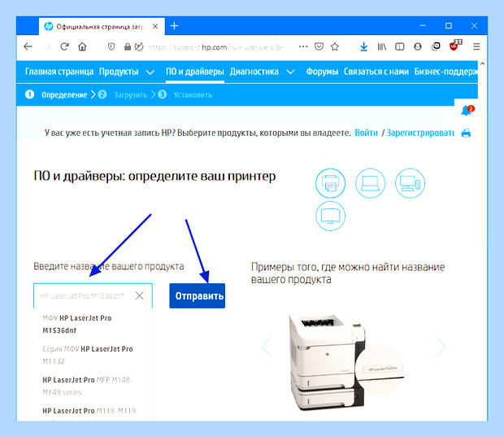Save page to Pocket icon
Screen dimensions: 504x437
pyautogui.click(x=319, y=47)
